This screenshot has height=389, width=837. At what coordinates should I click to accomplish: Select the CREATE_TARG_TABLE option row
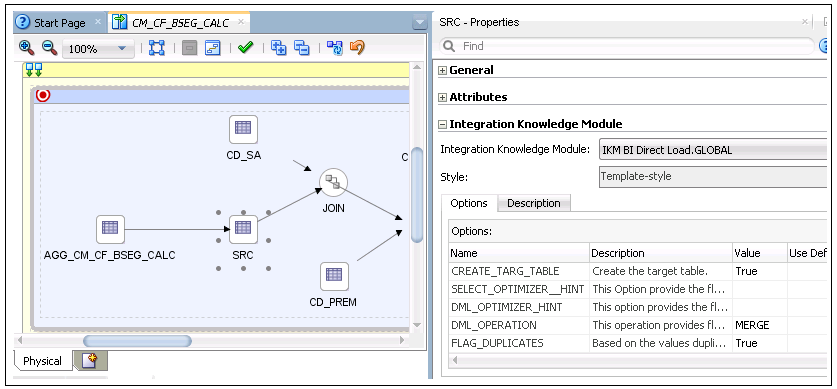(x=638, y=271)
